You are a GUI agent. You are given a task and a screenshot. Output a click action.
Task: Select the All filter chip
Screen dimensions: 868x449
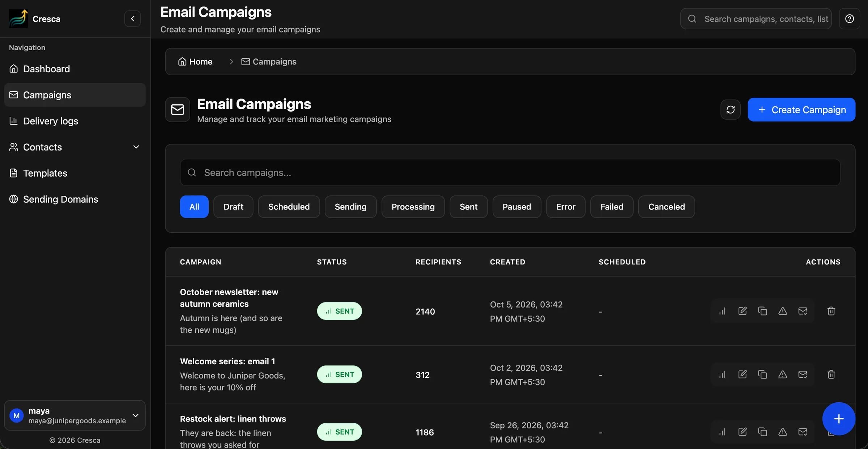[194, 207]
